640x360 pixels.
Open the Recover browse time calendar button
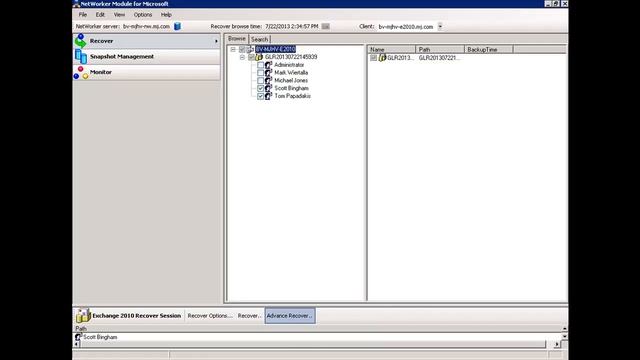pos(325,26)
